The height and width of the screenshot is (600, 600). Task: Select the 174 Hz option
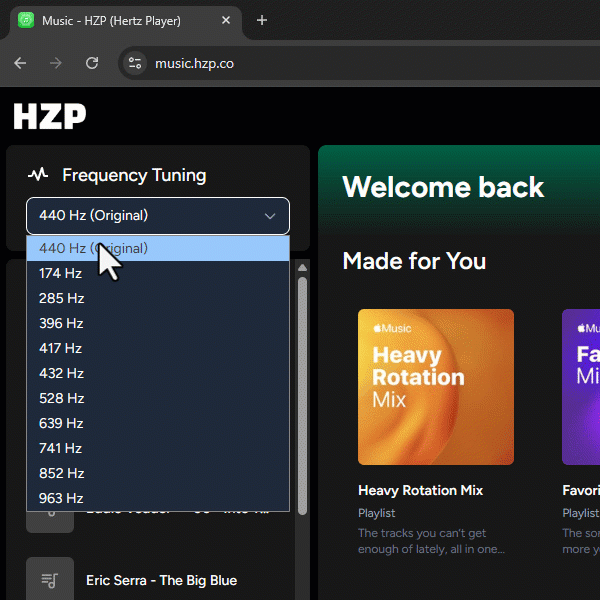[x=61, y=273]
